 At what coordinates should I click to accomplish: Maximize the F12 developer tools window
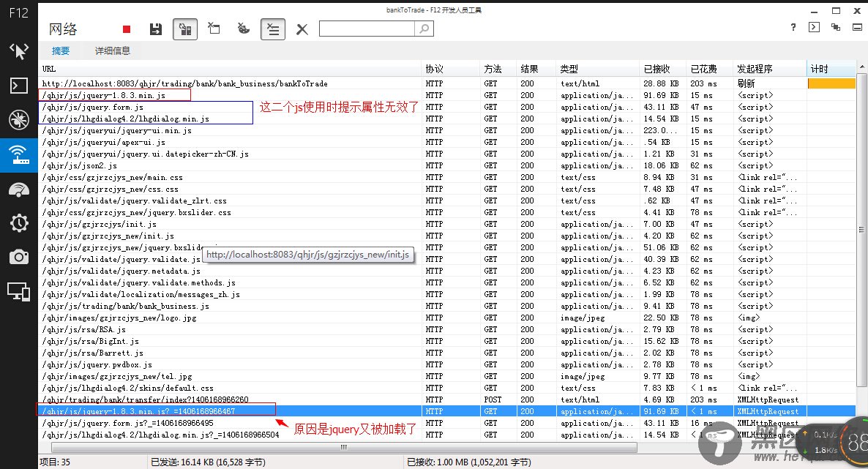coord(836,10)
